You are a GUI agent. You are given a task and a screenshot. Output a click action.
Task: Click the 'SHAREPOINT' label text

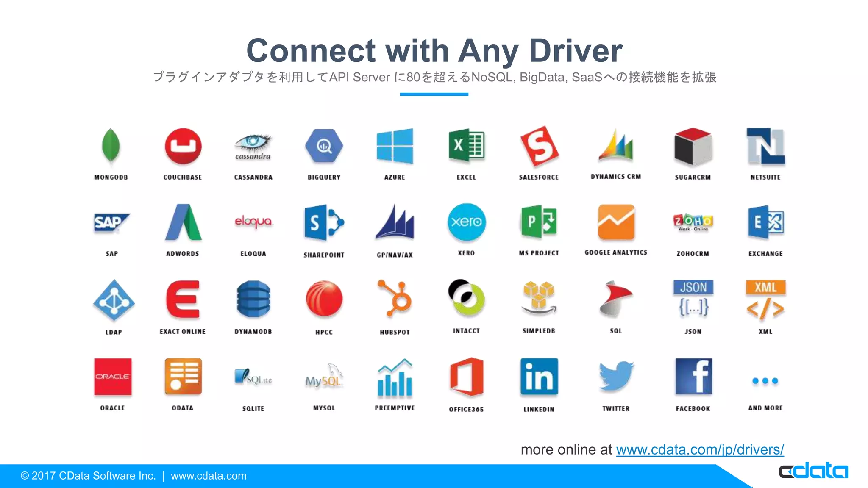tap(324, 255)
